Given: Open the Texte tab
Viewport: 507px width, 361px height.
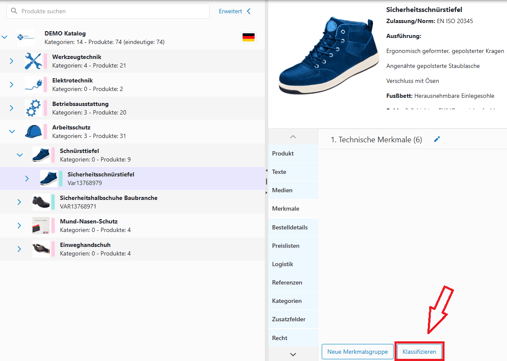Looking at the screenshot, I should 293,172.
